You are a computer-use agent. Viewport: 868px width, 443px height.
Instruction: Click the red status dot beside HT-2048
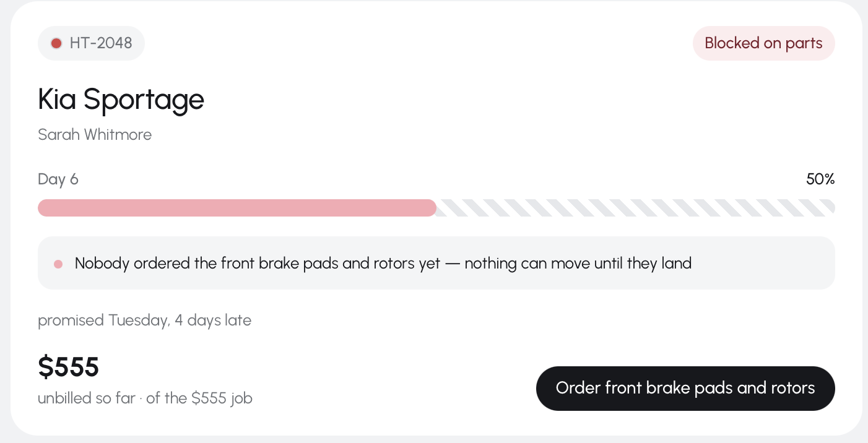pyautogui.click(x=56, y=43)
